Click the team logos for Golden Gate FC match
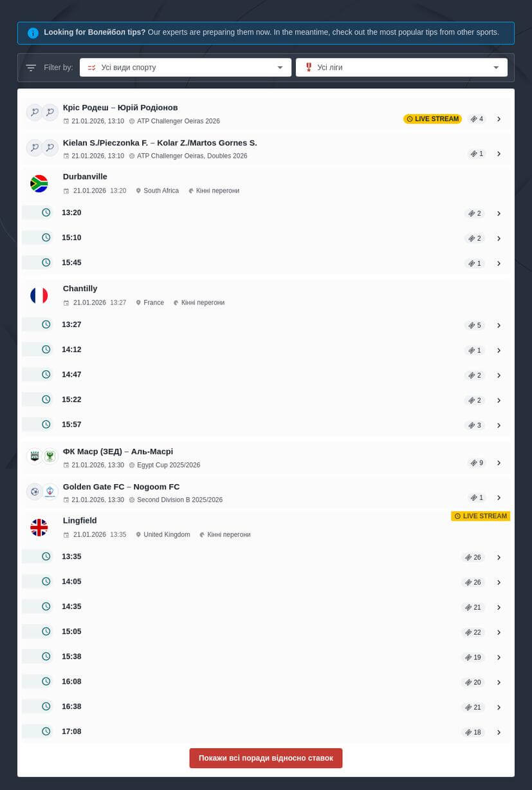Screen dimensions: 532x790 pyautogui.click(x=42, y=492)
